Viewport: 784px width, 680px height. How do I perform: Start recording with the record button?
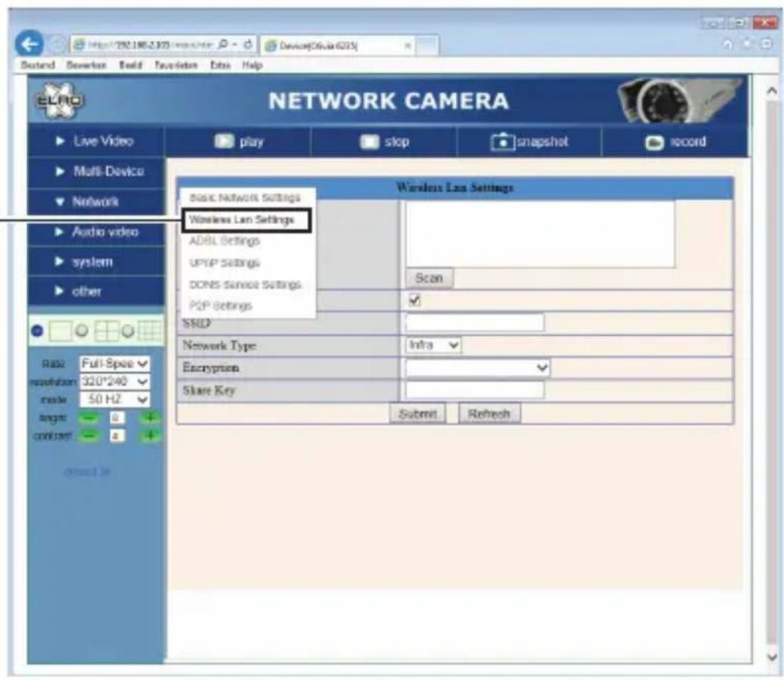click(x=675, y=142)
